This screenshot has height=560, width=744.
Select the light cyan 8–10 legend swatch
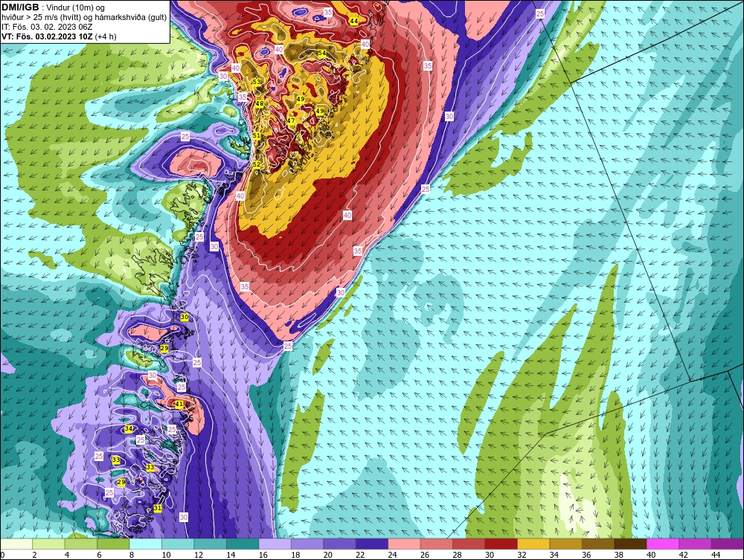coord(146,544)
